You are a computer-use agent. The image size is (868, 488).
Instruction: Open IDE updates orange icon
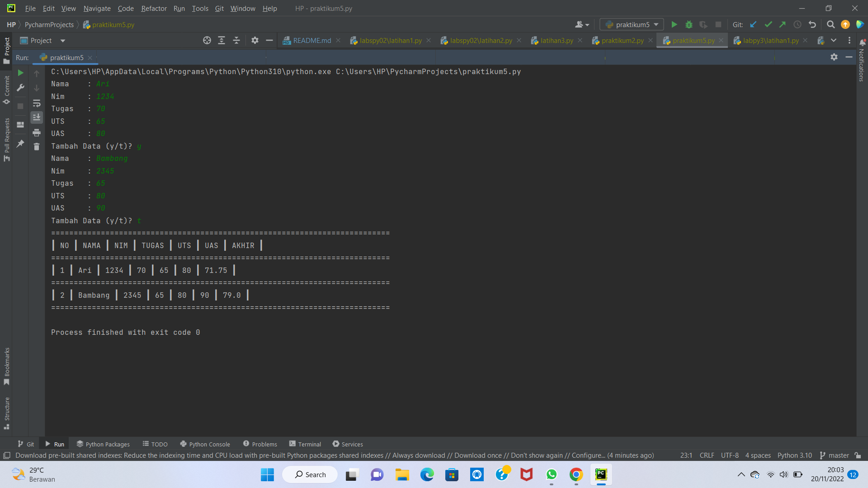(845, 24)
